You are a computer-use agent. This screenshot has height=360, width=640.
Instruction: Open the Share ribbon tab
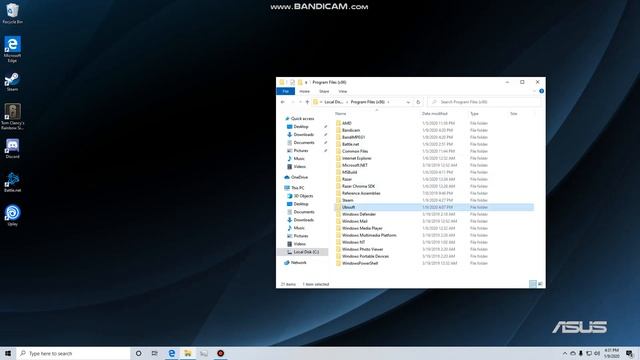click(324, 91)
